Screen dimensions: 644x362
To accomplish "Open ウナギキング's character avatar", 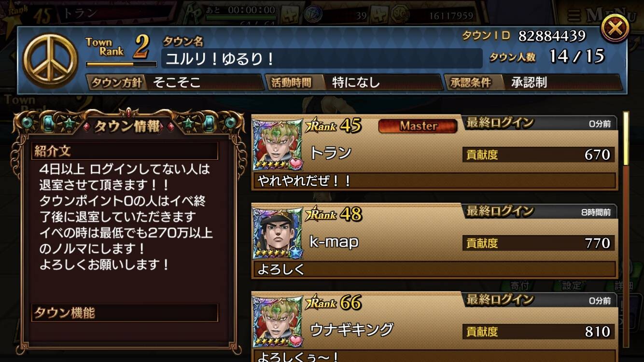I will point(278,322).
